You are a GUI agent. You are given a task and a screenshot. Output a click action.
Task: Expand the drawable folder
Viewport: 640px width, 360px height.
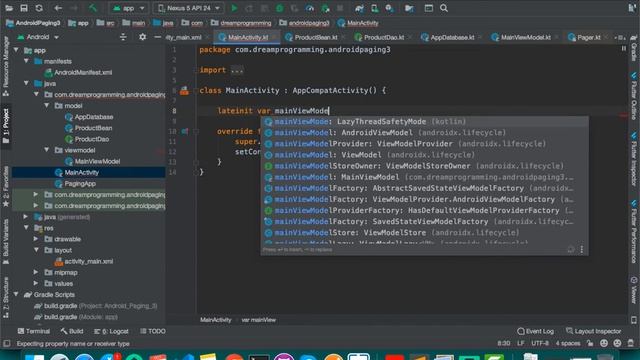tap(36, 239)
